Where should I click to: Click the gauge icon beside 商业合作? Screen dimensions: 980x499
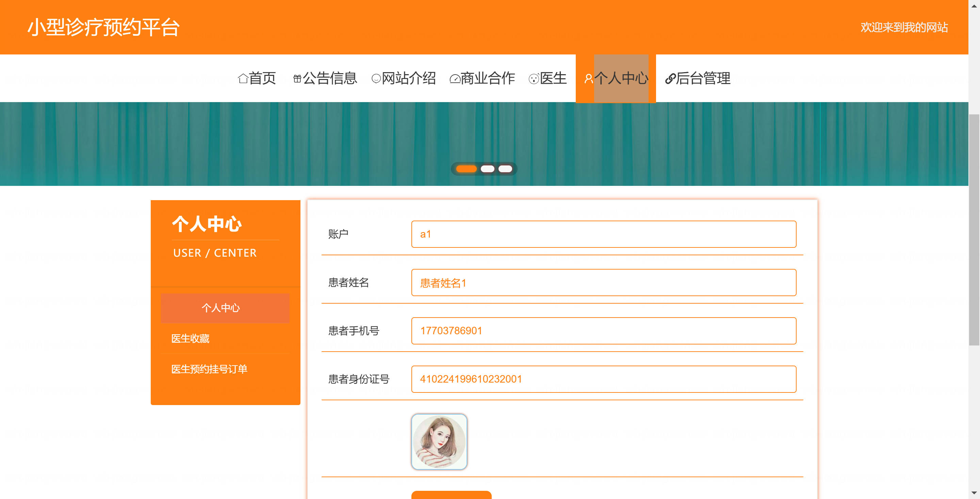(x=455, y=79)
